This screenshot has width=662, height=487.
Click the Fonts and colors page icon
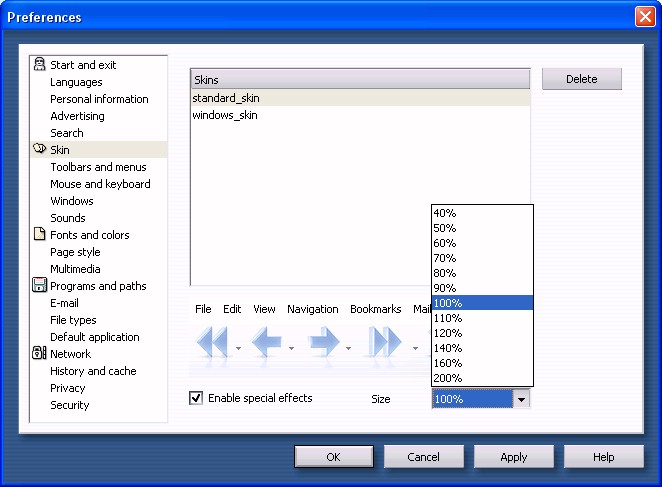pyautogui.click(x=39, y=235)
